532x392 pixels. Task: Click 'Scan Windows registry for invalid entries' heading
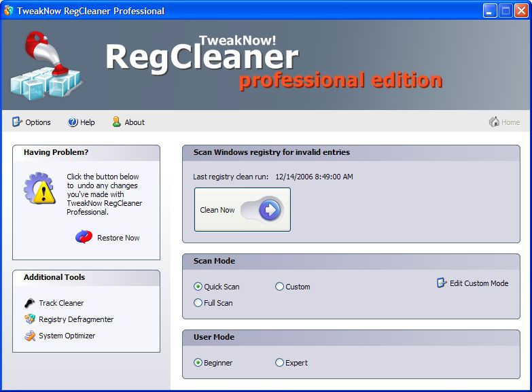point(271,152)
